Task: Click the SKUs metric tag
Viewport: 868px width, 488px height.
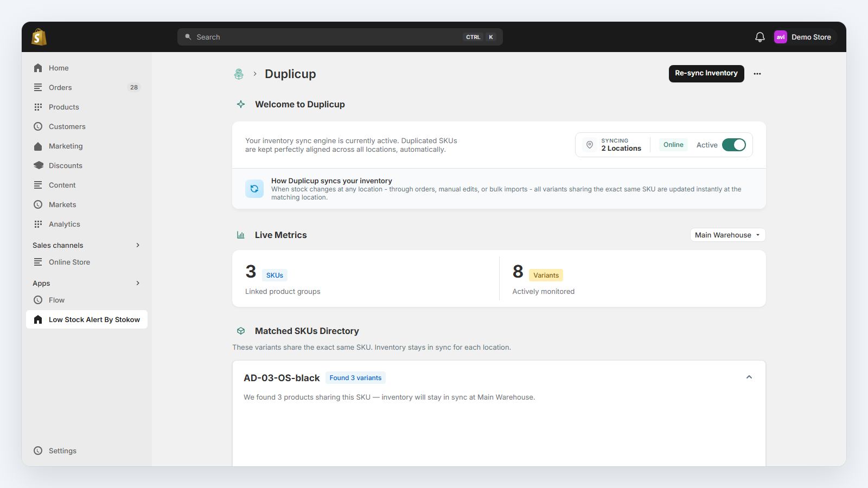Action: coord(275,275)
